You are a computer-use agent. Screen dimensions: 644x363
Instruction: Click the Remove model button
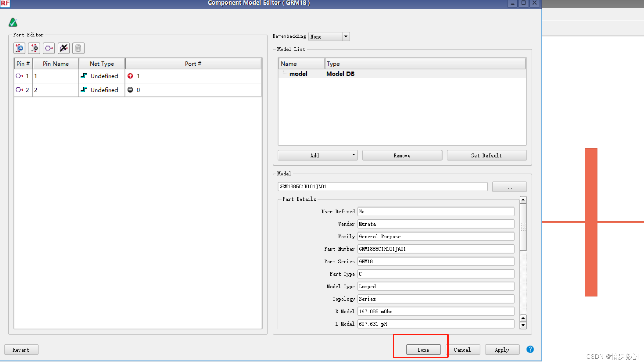[402, 155]
